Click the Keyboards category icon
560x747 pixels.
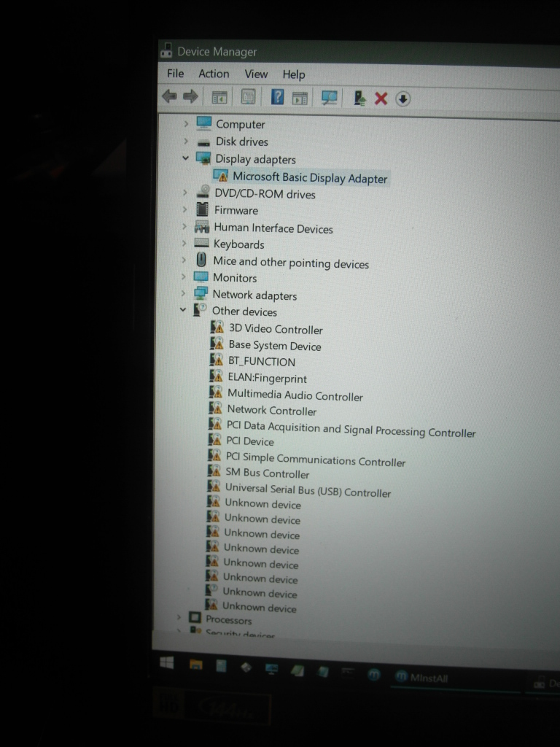[201, 243]
